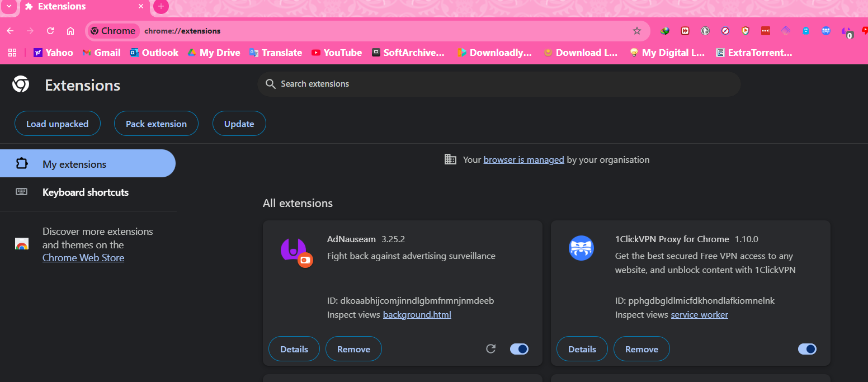Focus the Search extensions field
868x382 pixels.
[x=498, y=84]
